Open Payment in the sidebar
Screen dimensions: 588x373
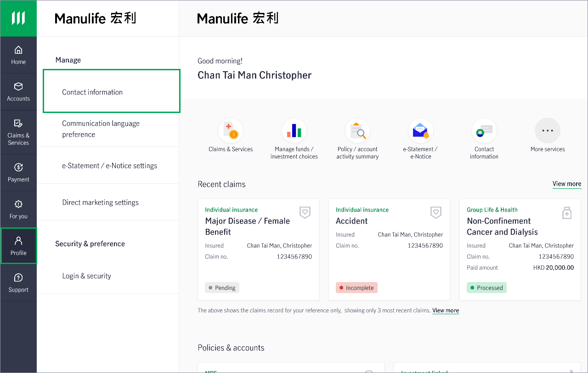click(18, 173)
